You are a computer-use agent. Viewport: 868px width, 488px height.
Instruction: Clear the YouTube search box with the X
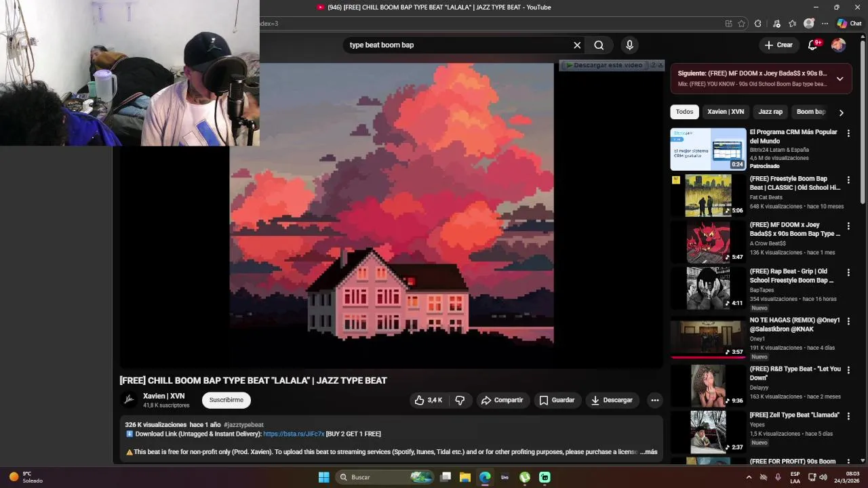[577, 45]
